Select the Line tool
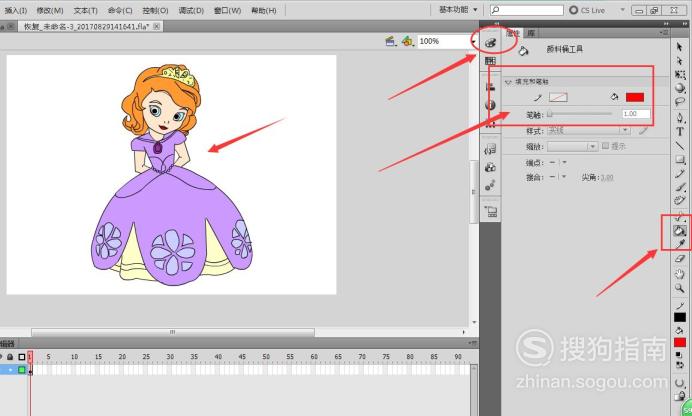This screenshot has width=692, height=416. (680, 145)
